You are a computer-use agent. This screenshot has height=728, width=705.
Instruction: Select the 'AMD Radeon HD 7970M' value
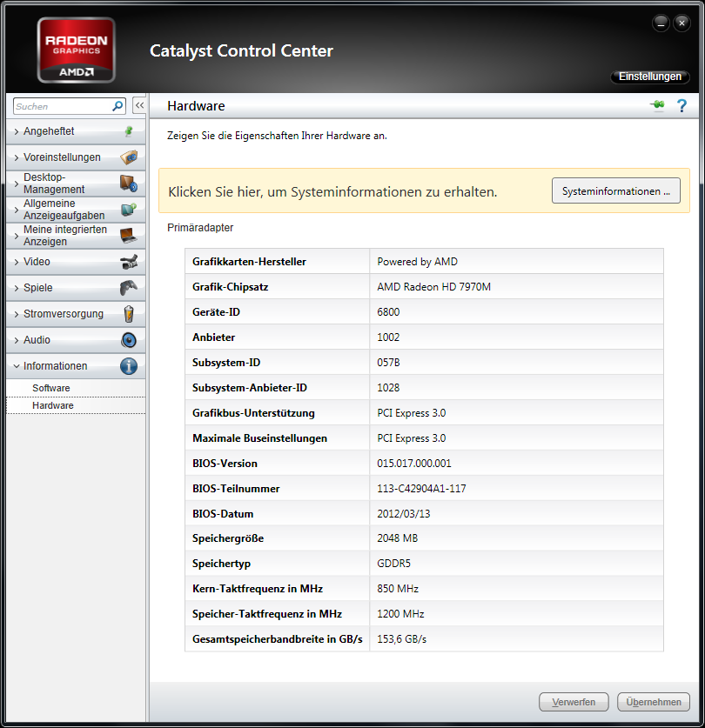coord(433,287)
